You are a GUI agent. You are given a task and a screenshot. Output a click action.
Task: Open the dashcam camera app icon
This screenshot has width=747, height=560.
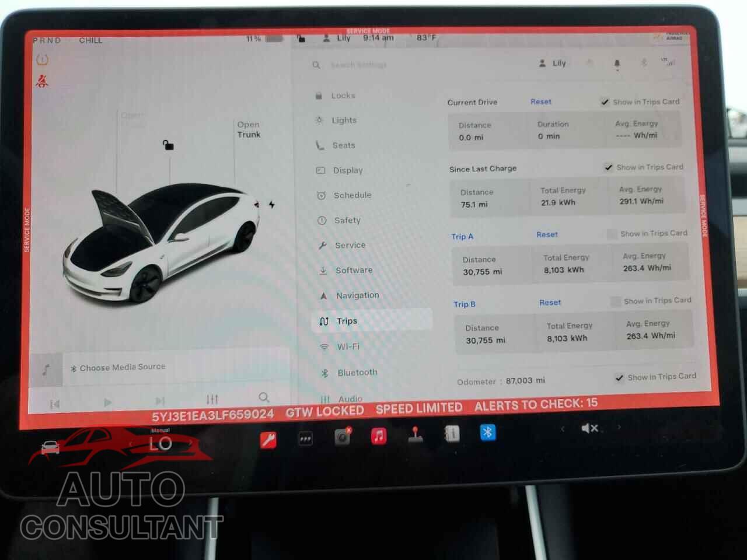343,436
